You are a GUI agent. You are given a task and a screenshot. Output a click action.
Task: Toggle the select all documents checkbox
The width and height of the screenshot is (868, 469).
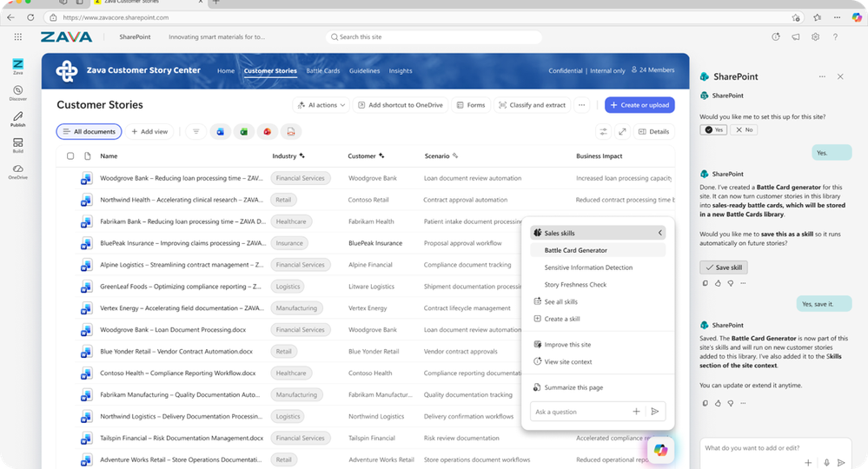pyautogui.click(x=70, y=156)
